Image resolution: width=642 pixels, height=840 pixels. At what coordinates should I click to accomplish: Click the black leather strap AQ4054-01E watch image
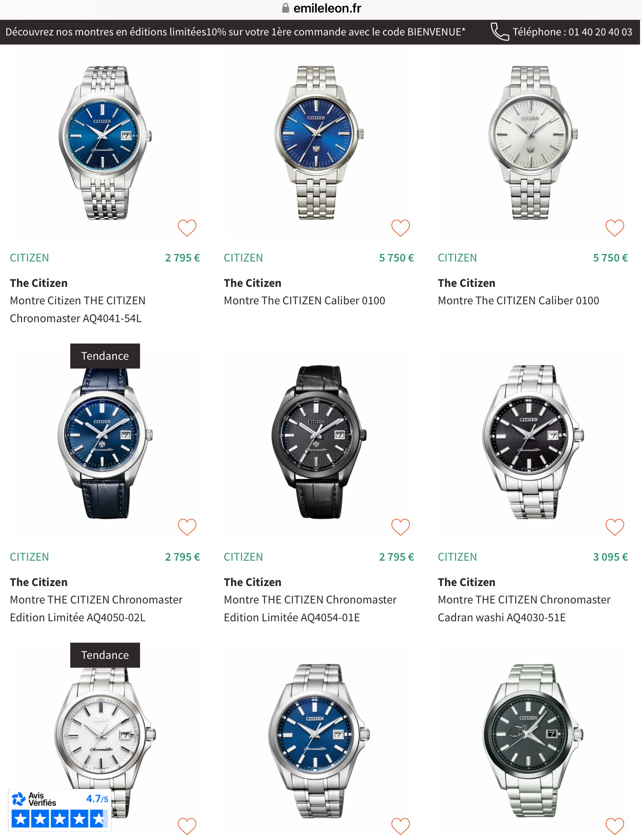pyautogui.click(x=319, y=442)
